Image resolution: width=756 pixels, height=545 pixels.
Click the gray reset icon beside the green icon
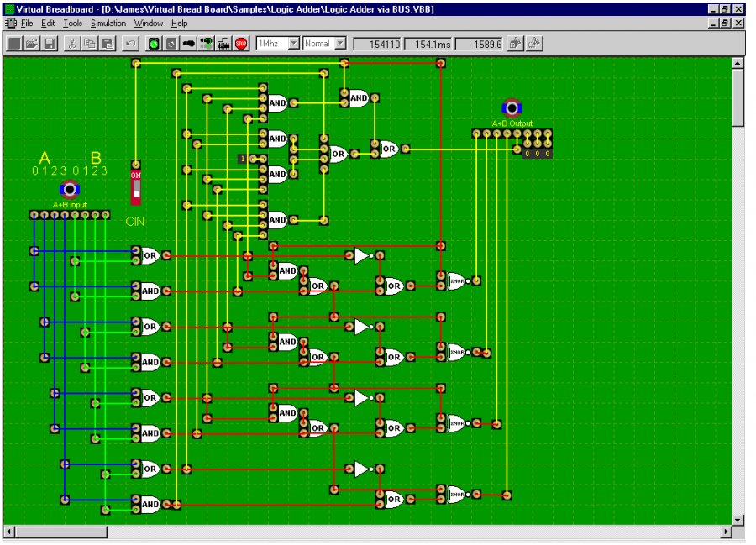click(x=171, y=44)
